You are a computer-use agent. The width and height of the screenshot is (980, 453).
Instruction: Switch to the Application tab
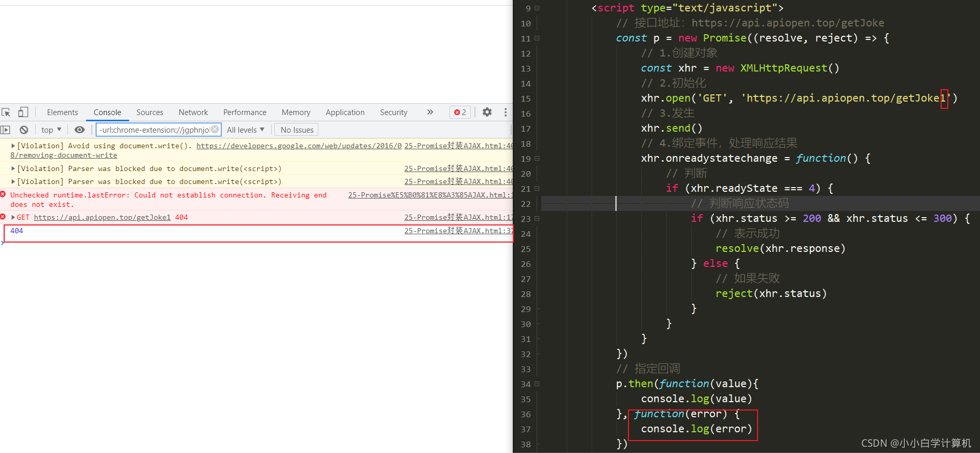pos(345,112)
